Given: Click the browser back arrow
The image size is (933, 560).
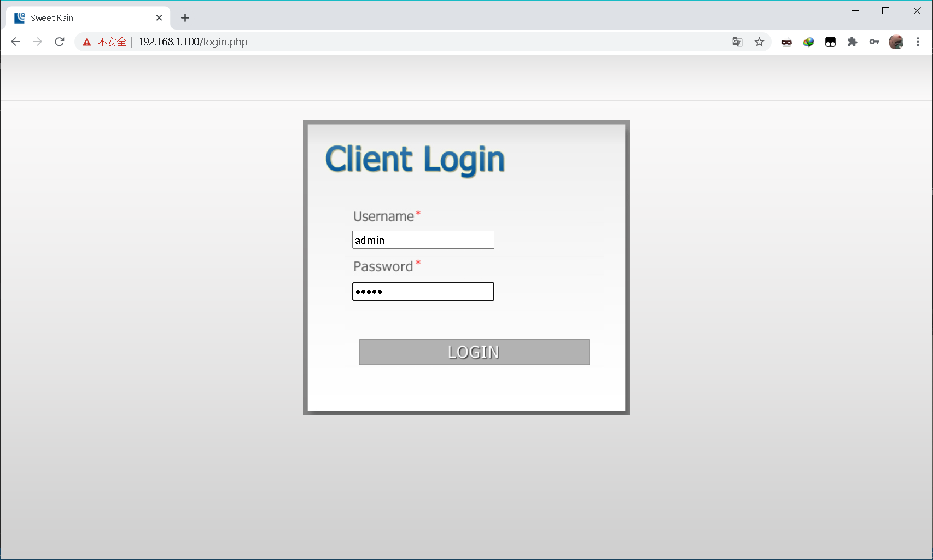Looking at the screenshot, I should point(15,42).
